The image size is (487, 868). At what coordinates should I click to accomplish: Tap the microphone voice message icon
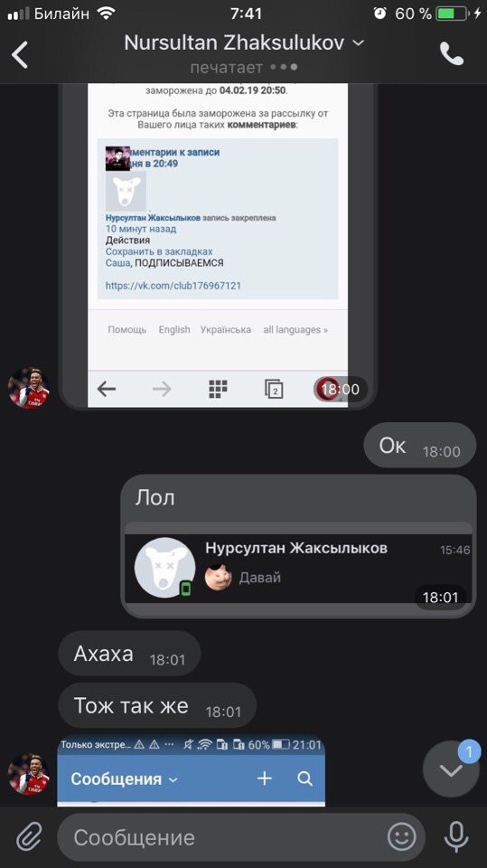coord(456,836)
